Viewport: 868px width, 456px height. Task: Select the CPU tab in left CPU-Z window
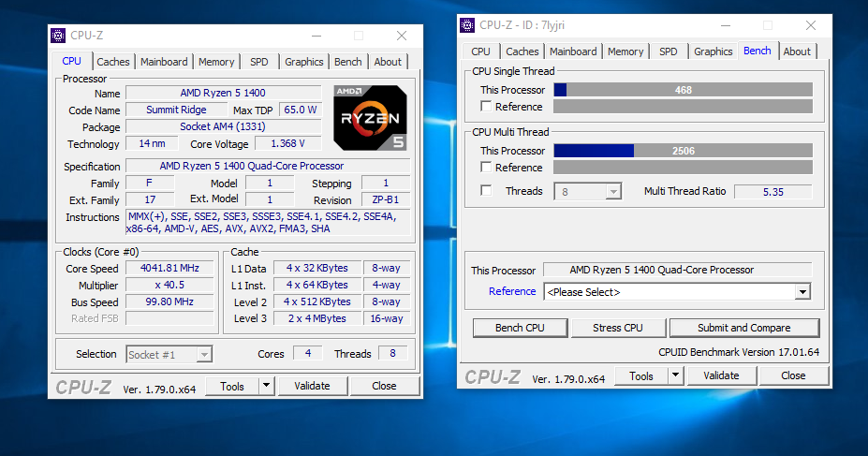pos(71,61)
